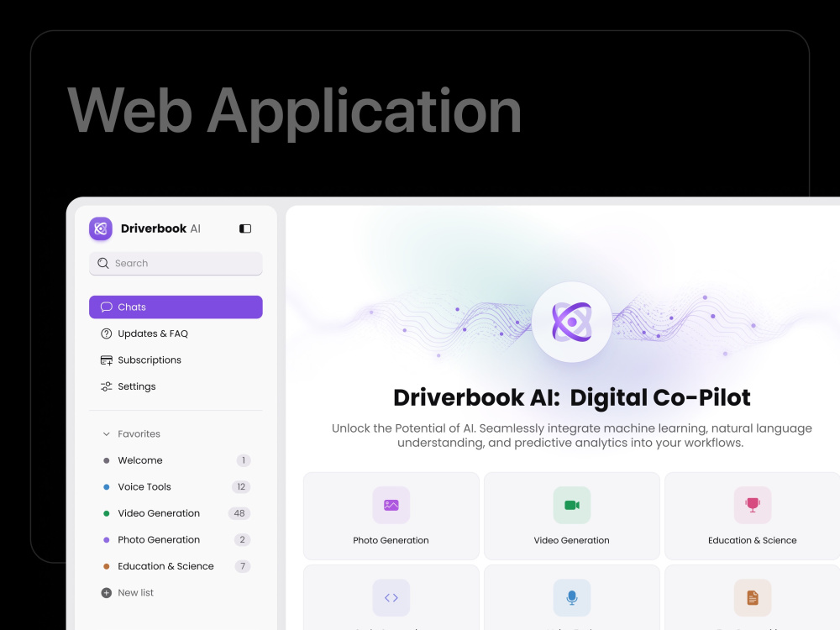This screenshot has width=840, height=630.
Task: Open Settings via its sliders icon
Action: [107, 386]
